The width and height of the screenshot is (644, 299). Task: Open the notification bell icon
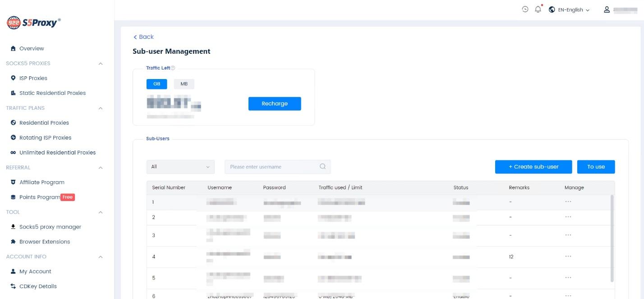click(x=538, y=9)
